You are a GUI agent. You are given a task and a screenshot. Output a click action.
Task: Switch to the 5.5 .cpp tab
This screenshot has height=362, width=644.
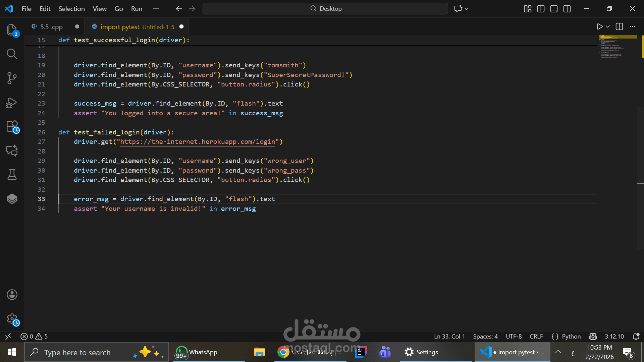click(51, 27)
